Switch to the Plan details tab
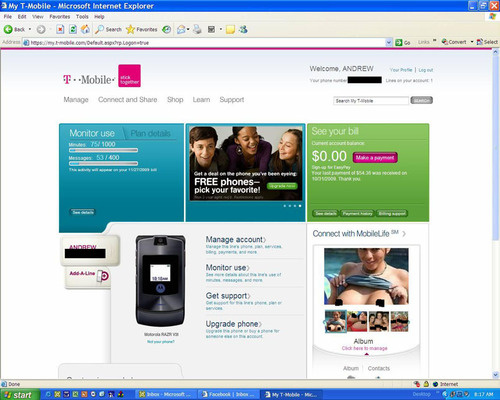 pos(150,133)
